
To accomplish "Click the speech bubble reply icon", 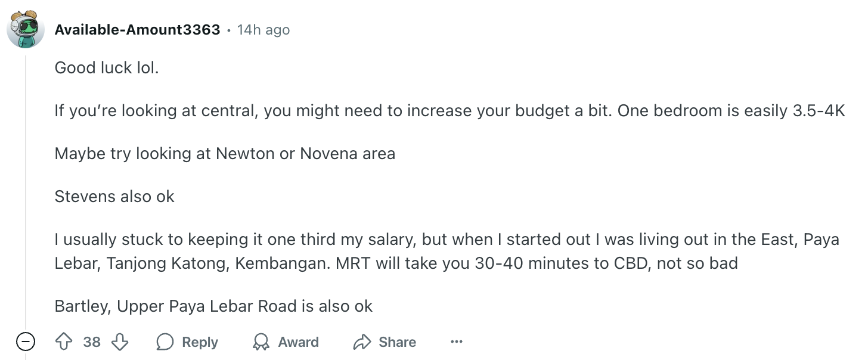I will pyautogui.click(x=165, y=342).
